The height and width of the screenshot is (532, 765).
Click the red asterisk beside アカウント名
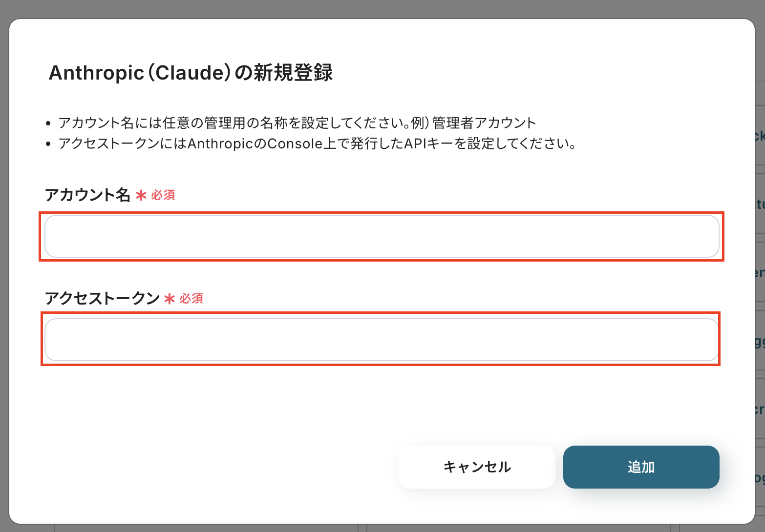point(141,196)
